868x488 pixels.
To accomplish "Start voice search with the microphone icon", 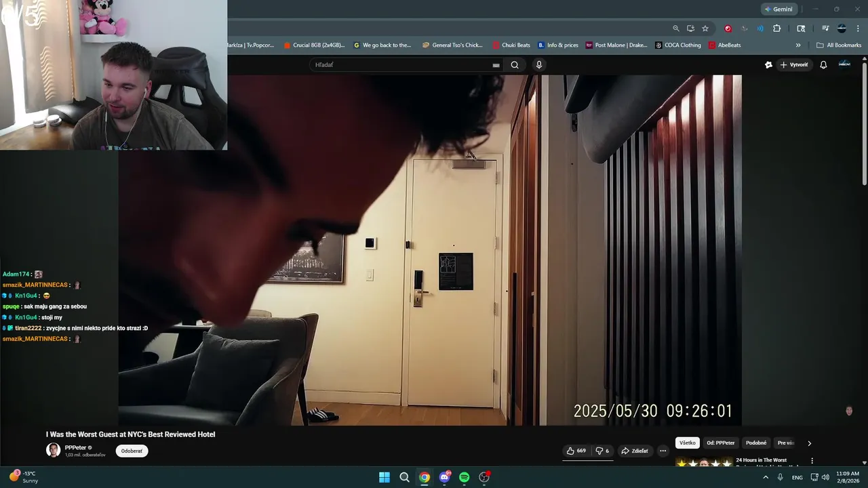I will click(539, 65).
